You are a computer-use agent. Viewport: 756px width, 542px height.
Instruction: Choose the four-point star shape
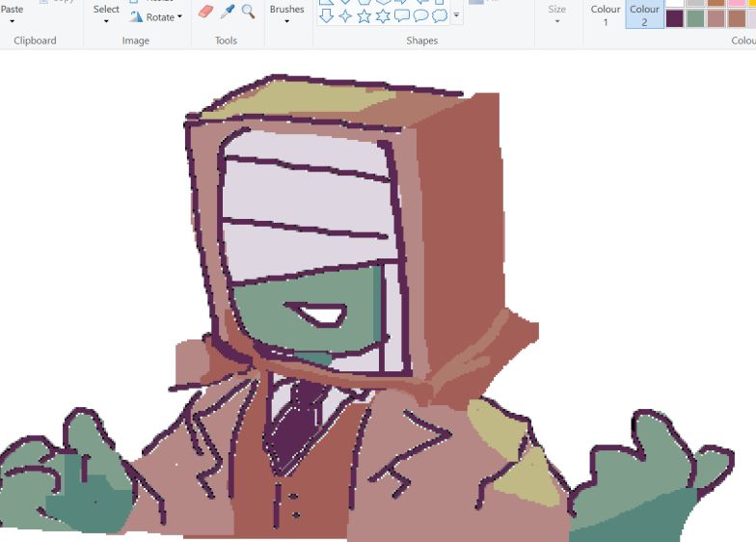click(345, 15)
